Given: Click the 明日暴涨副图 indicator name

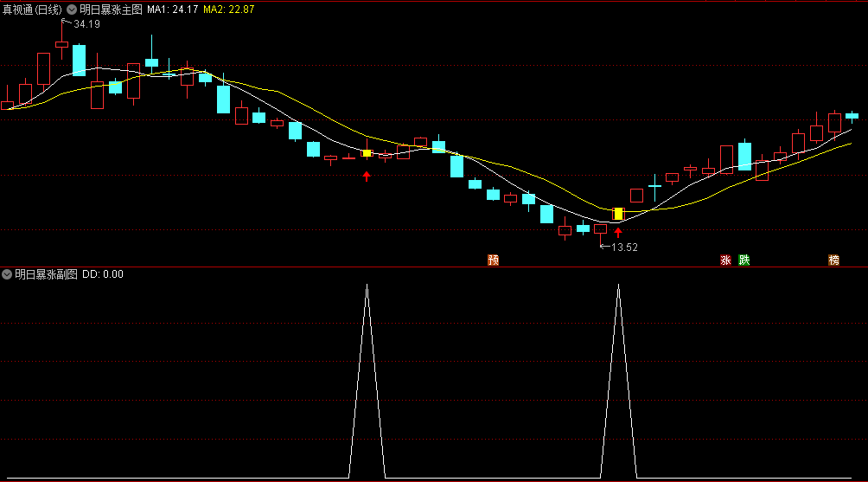Looking at the screenshot, I should (46, 274).
